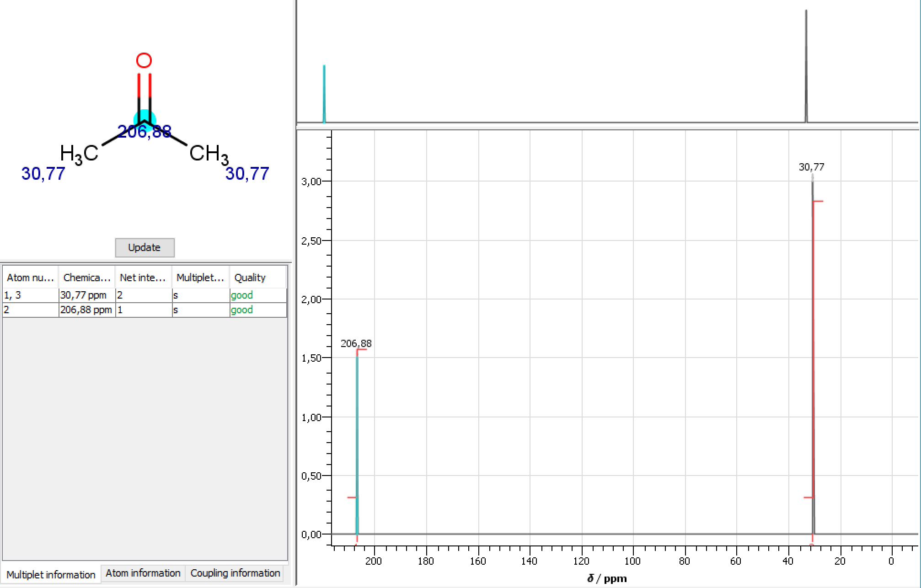Select the Multiplet information tab
The width and height of the screenshot is (921, 588).
click(51, 574)
